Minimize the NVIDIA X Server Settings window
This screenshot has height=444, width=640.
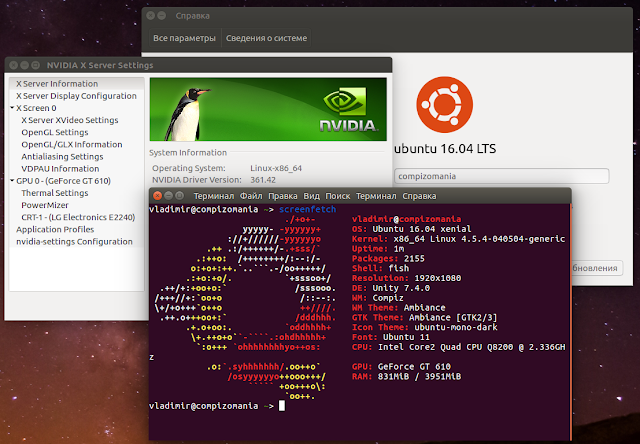[24, 65]
